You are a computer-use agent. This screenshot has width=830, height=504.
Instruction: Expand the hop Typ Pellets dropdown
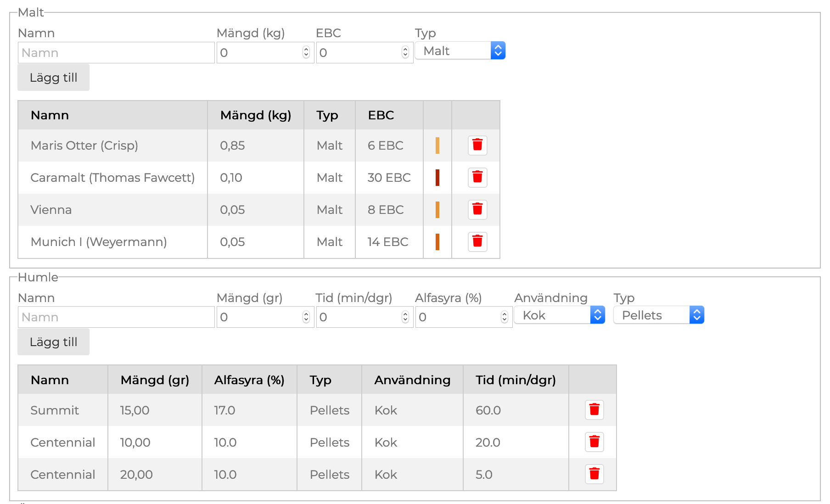click(658, 315)
